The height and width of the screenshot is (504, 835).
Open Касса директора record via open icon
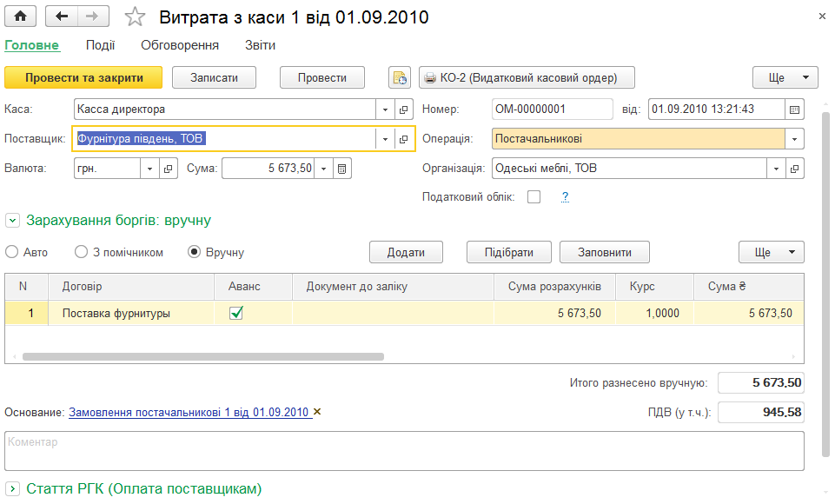(x=404, y=109)
